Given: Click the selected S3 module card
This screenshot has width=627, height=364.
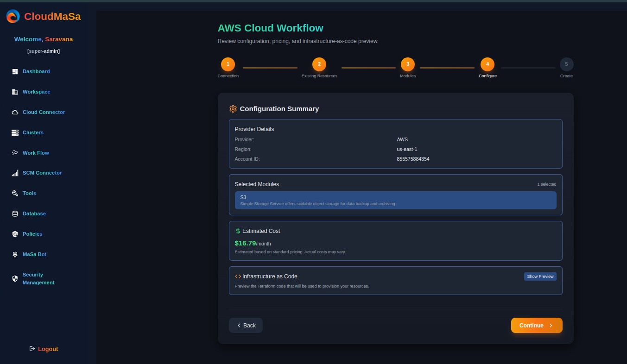Looking at the screenshot, I should 395,200.
